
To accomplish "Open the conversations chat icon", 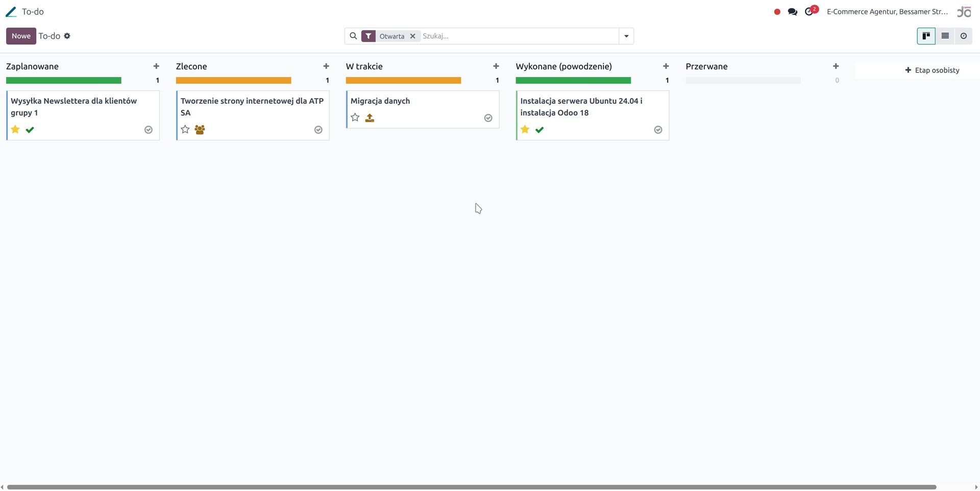I will (792, 12).
